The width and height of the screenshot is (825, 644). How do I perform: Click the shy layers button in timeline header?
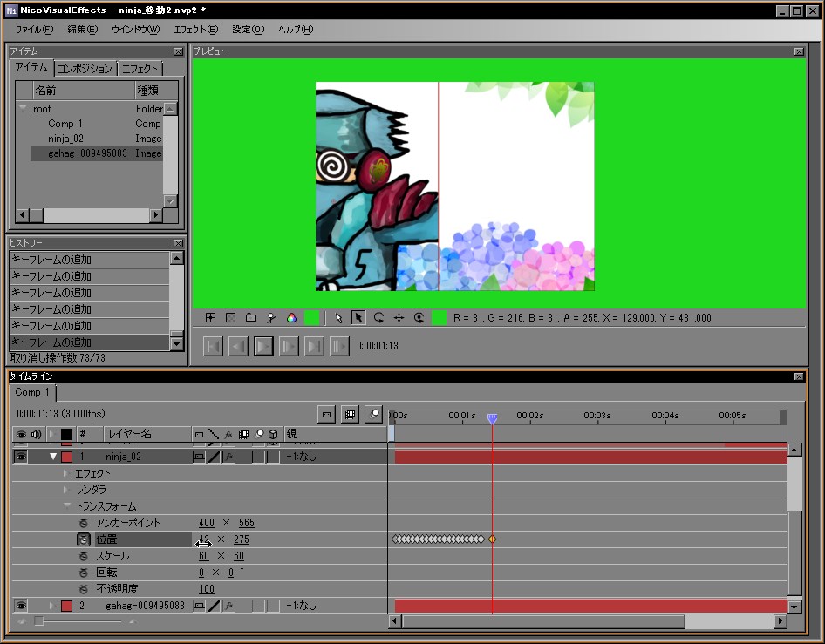click(x=326, y=414)
